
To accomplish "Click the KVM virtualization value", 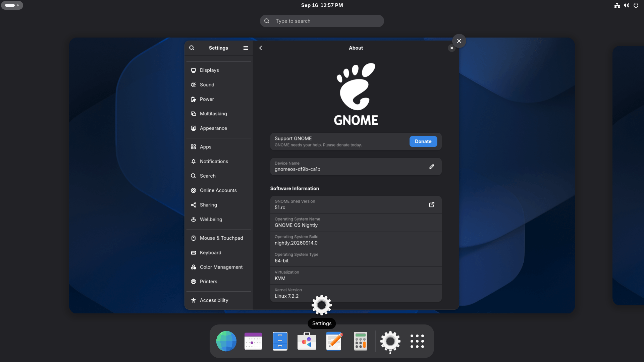I will (x=280, y=279).
